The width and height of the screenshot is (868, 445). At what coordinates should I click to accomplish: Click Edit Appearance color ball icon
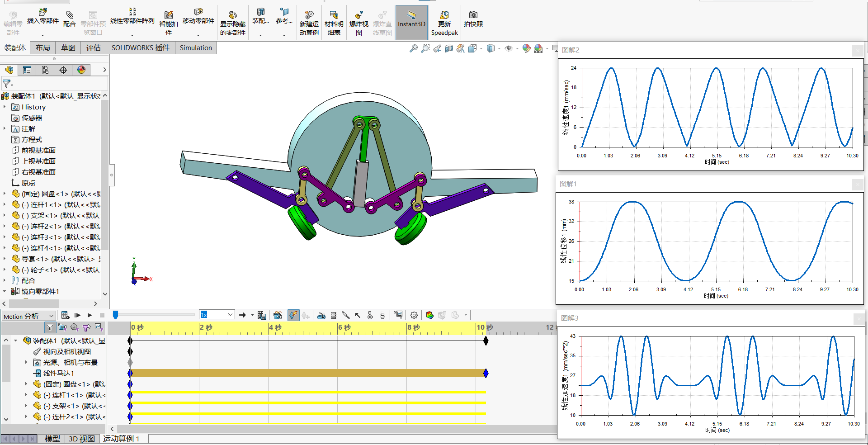click(526, 48)
